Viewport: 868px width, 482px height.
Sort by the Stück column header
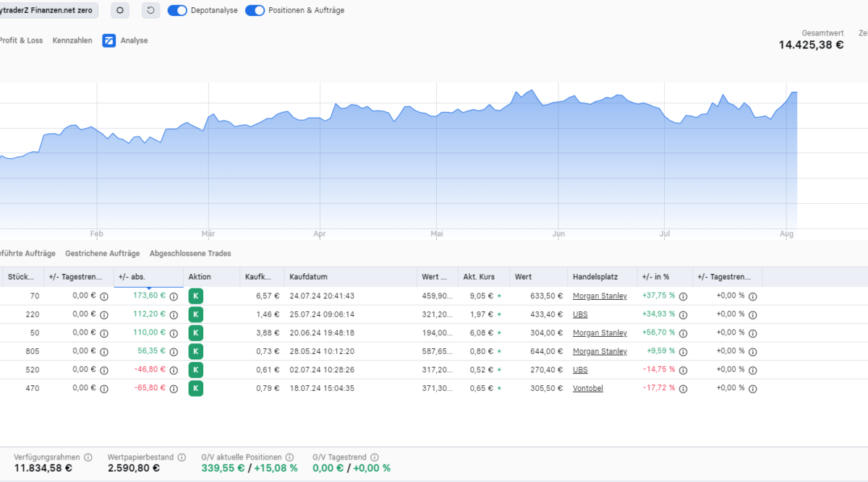(23, 277)
